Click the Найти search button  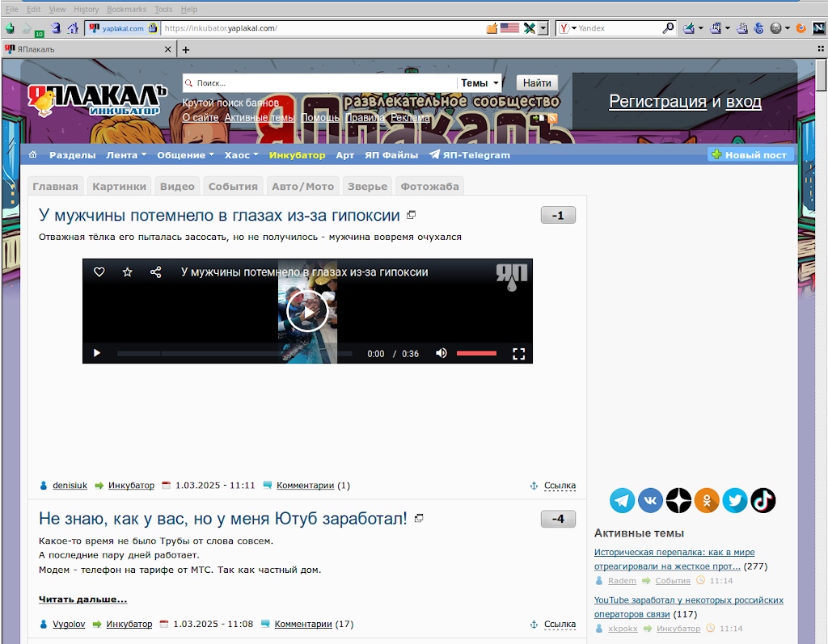(x=537, y=83)
